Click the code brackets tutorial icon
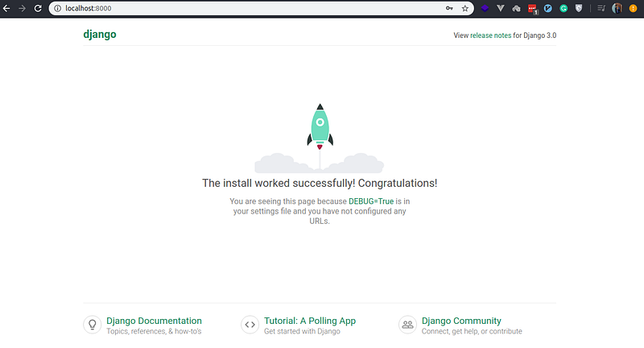The image size is (644, 348). (x=250, y=325)
